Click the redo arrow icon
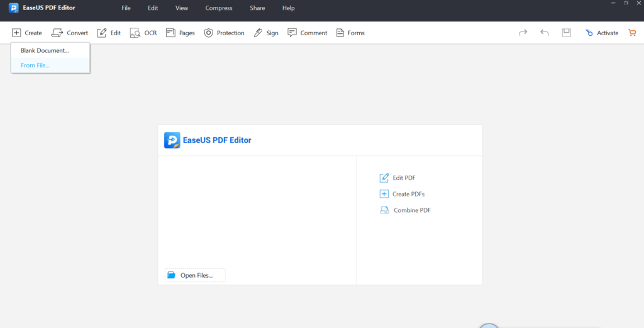 [523, 33]
